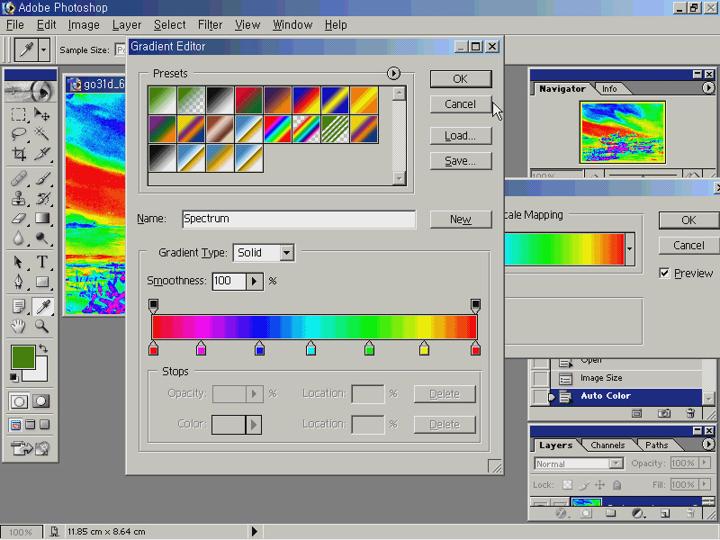Open the Layers palette menu arrow
The width and height of the screenshot is (720, 540).
point(708,444)
